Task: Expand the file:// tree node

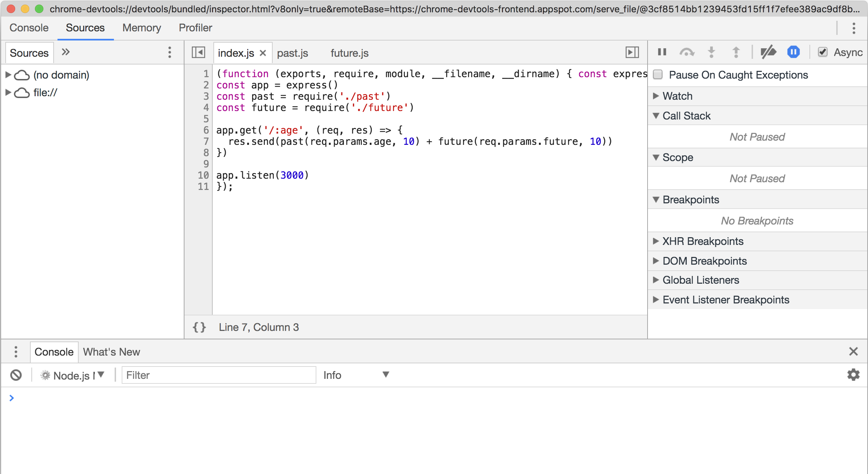Action: [8, 92]
